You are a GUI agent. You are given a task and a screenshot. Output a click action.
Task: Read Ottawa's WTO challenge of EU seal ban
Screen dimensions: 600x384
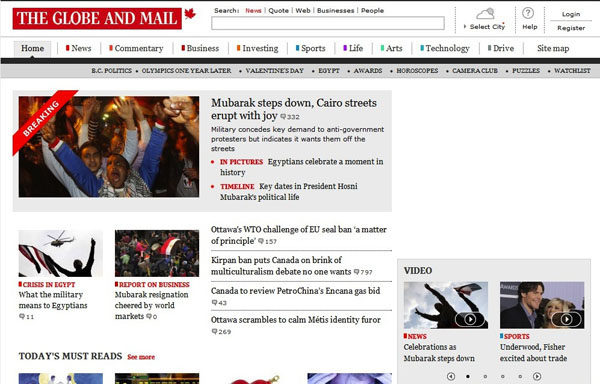[x=299, y=235]
